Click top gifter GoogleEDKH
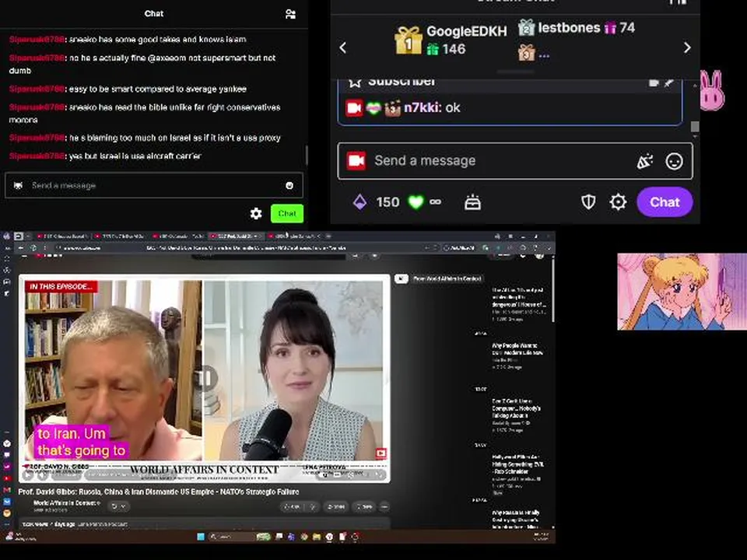Screen dimensions: 747x560 466,31
